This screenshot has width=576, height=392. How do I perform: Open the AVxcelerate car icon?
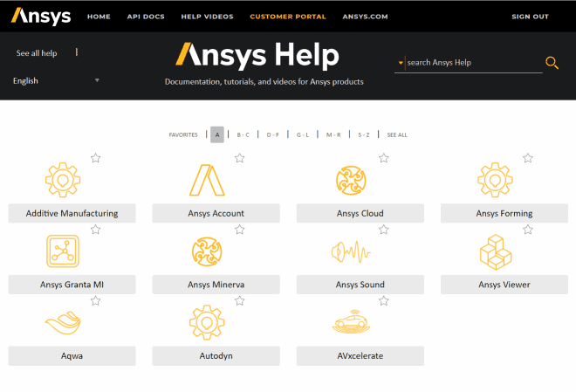(x=351, y=322)
